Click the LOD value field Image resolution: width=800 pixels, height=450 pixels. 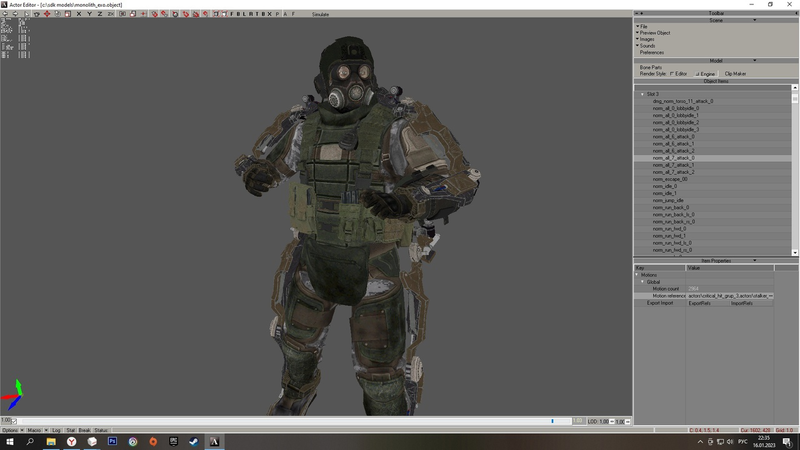click(604, 422)
